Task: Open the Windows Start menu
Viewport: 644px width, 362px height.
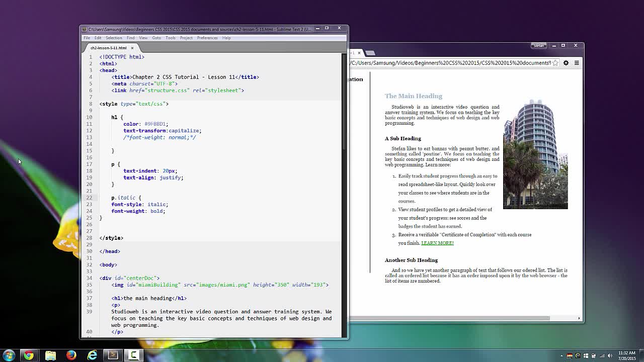Action: pos(9,355)
